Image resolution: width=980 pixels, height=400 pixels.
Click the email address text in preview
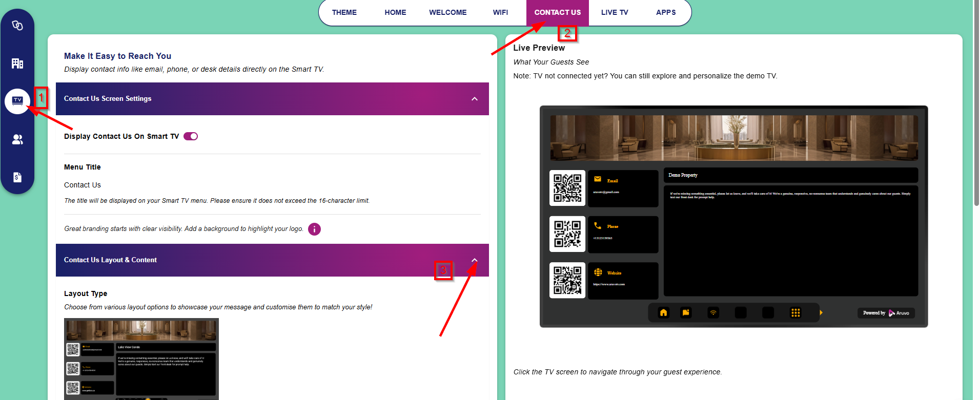[x=606, y=192]
